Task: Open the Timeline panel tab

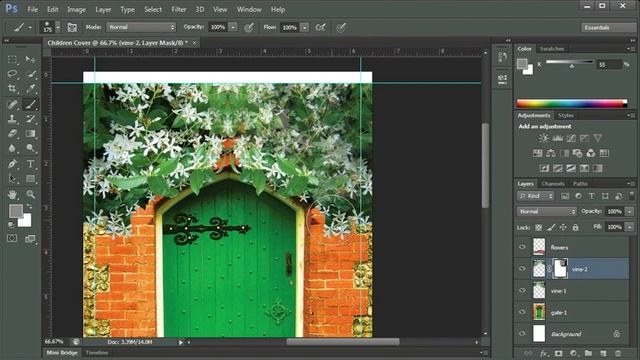Action: point(97,353)
